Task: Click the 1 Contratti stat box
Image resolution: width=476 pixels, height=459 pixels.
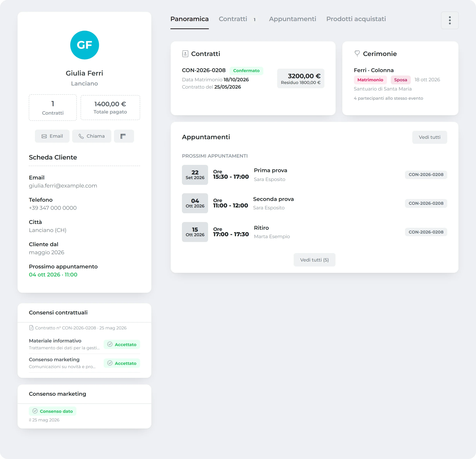Action: (53, 108)
